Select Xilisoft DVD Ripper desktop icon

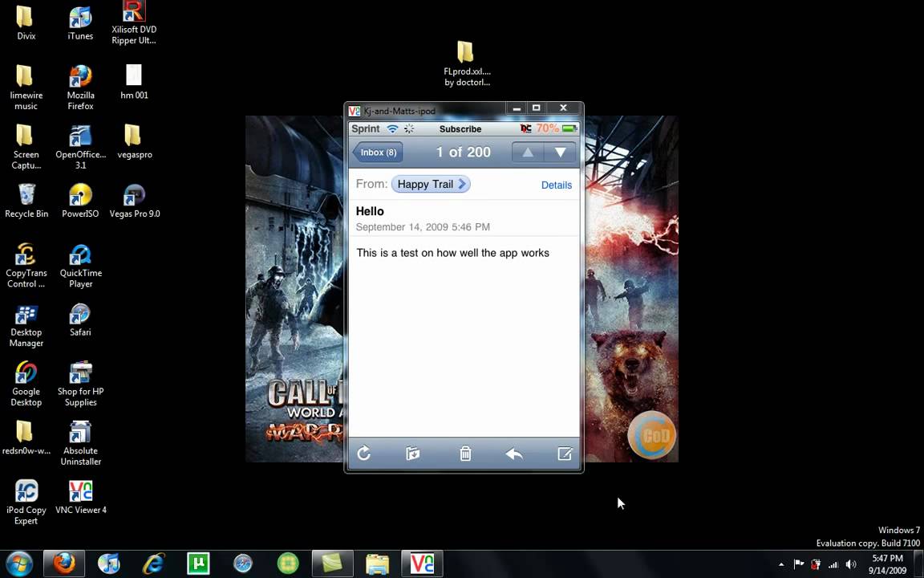[x=134, y=22]
